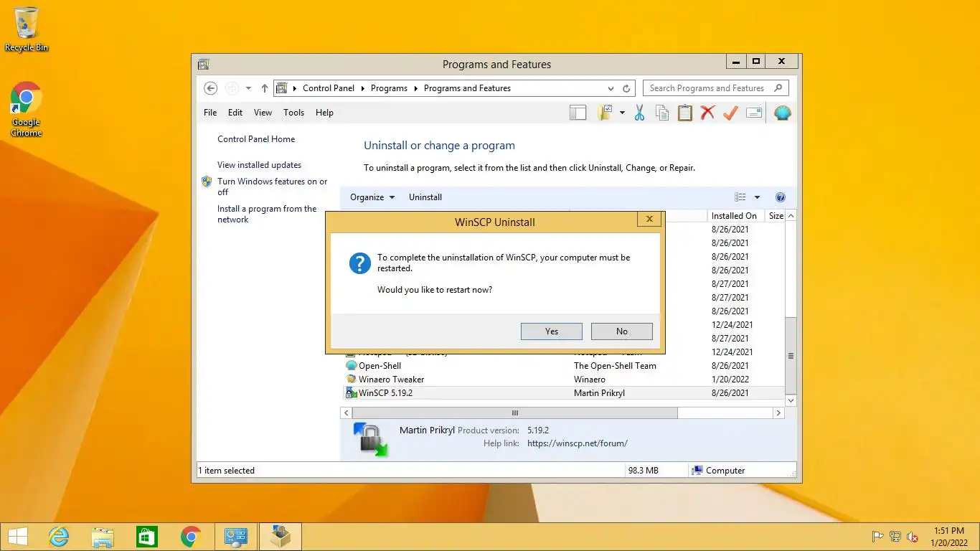Click the vertical scrollbar down arrow
The height and width of the screenshot is (551, 980).
click(791, 400)
